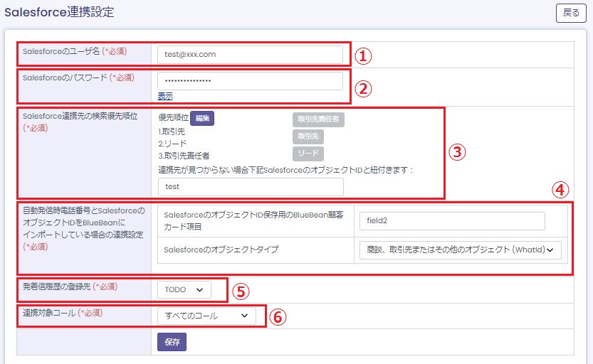Save settings with the 保存 button
Viewport: 593px width, 364px height.
pyautogui.click(x=172, y=342)
